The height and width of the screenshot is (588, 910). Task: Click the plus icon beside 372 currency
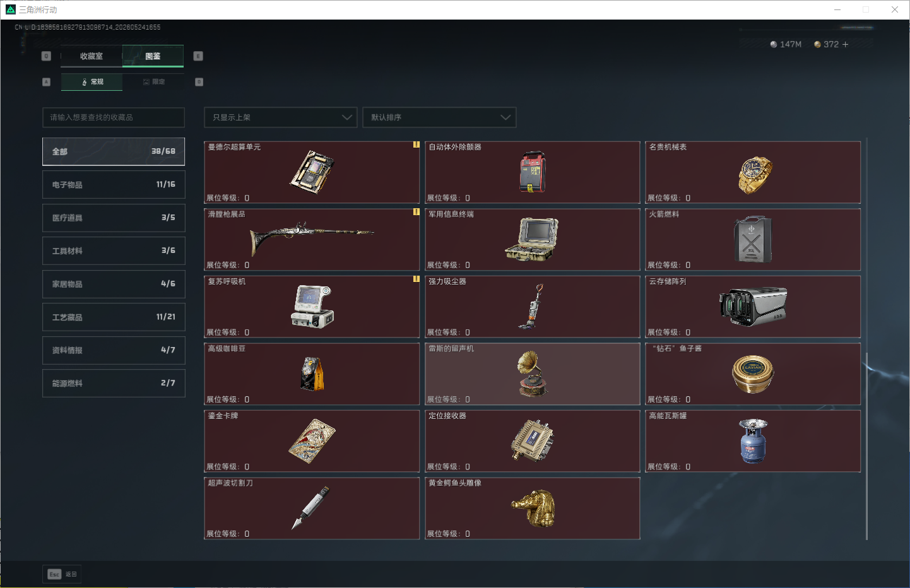click(845, 44)
